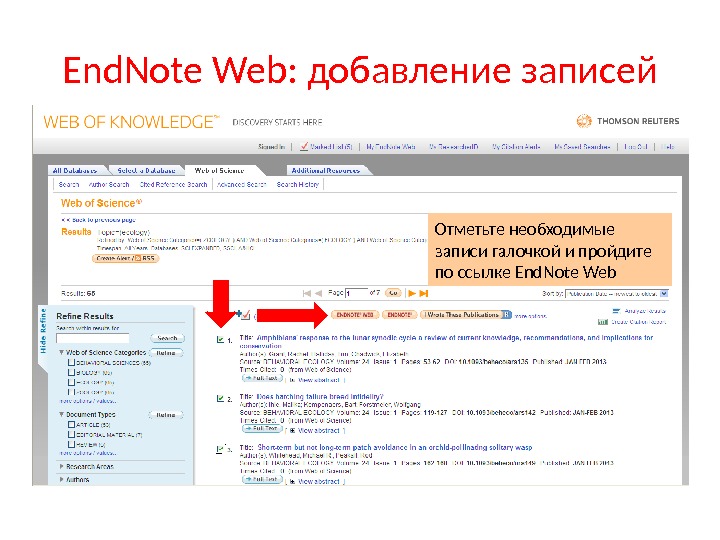Click the Thomson Reuters logo

[627, 121]
